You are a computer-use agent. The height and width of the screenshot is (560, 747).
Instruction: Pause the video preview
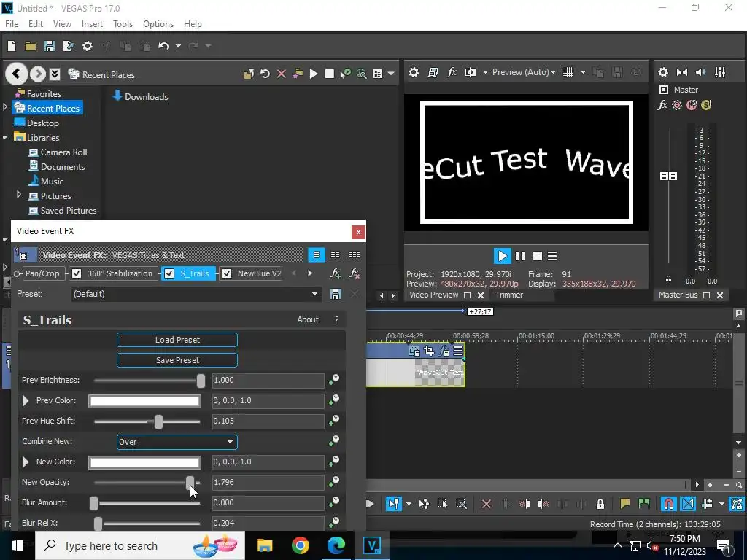click(x=519, y=256)
